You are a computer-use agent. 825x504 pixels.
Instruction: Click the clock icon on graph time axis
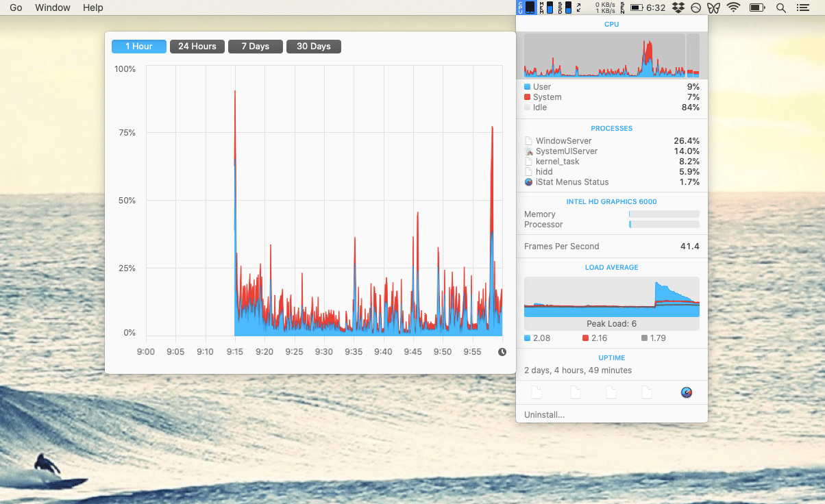pyautogui.click(x=502, y=352)
